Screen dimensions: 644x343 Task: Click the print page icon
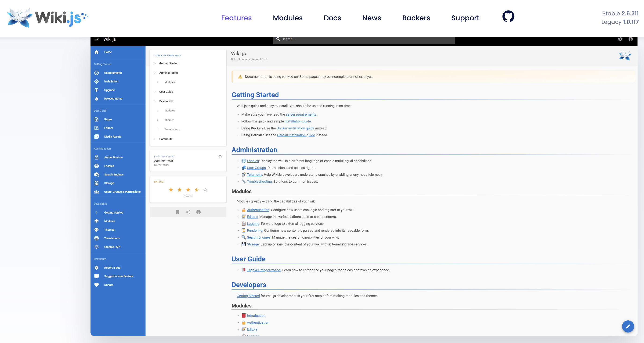click(198, 212)
